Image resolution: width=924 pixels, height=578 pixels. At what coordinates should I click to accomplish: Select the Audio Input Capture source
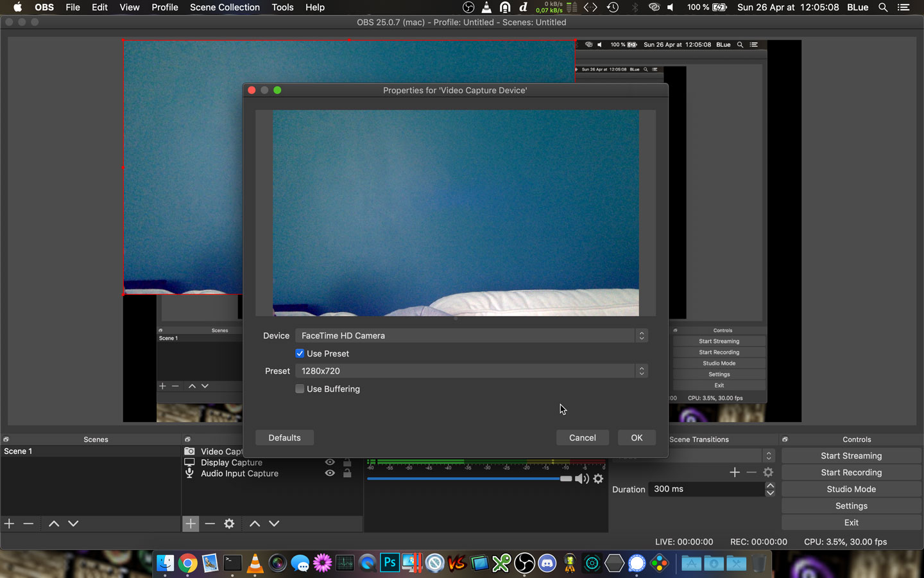pos(239,473)
